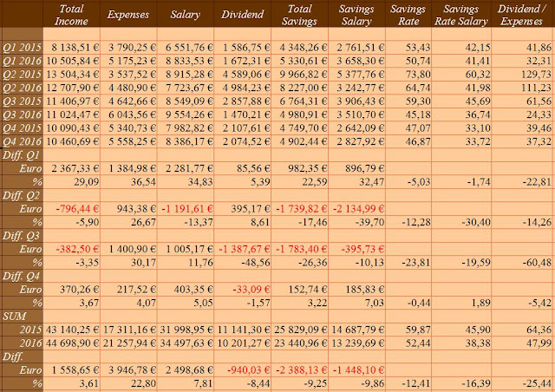Select the Savings Rate Salary header
The width and height of the screenshot is (555, 392).
(x=461, y=15)
